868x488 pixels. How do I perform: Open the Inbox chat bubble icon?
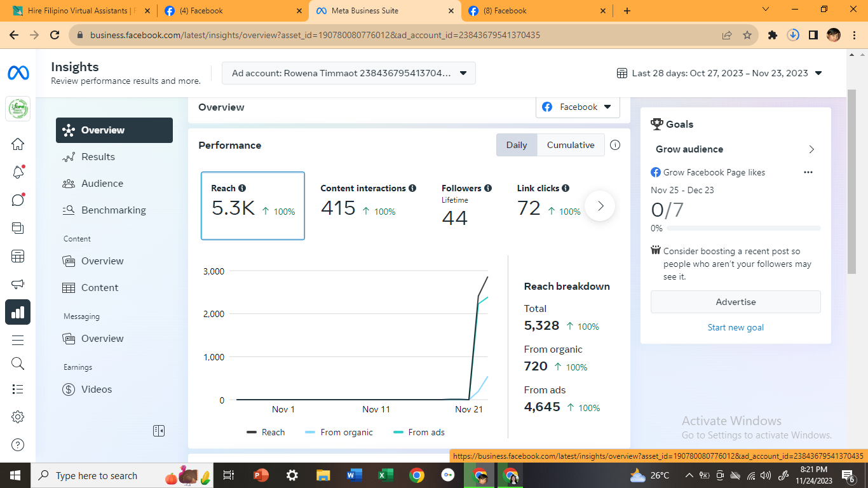pyautogui.click(x=18, y=200)
